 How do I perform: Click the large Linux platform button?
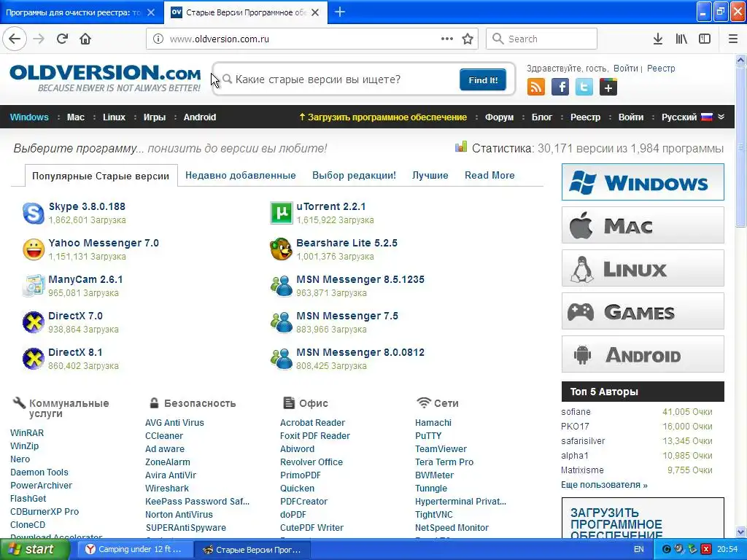[x=643, y=268]
